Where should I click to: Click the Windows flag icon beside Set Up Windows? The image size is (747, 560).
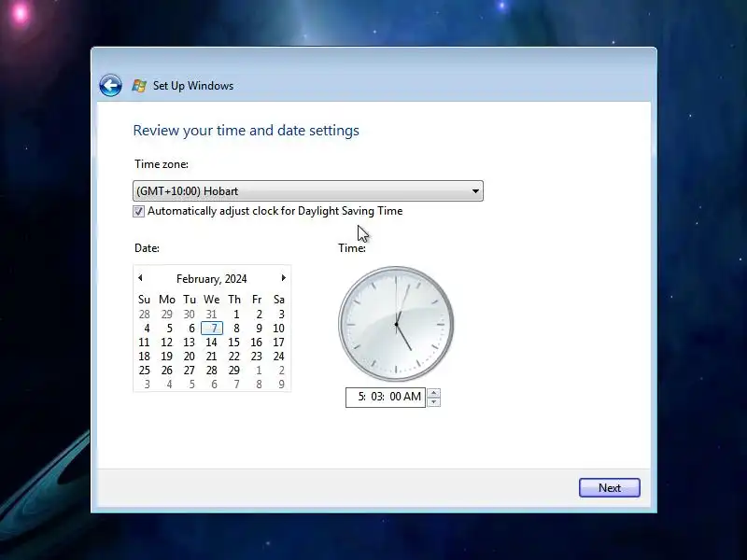pos(139,86)
